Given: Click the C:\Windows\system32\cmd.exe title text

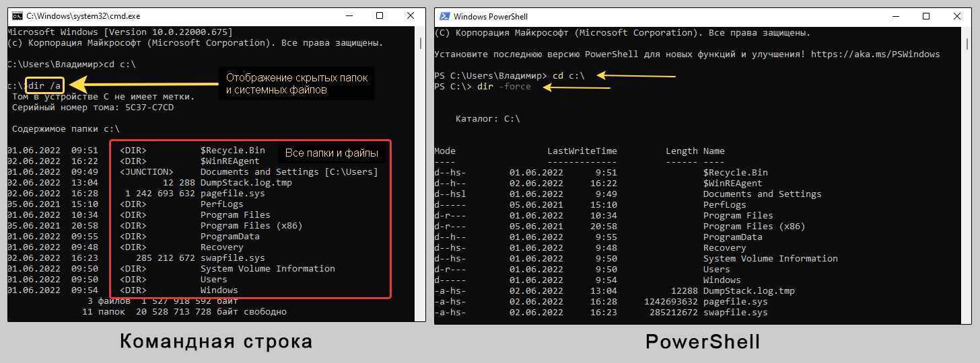Looking at the screenshot, I should 83,16.
